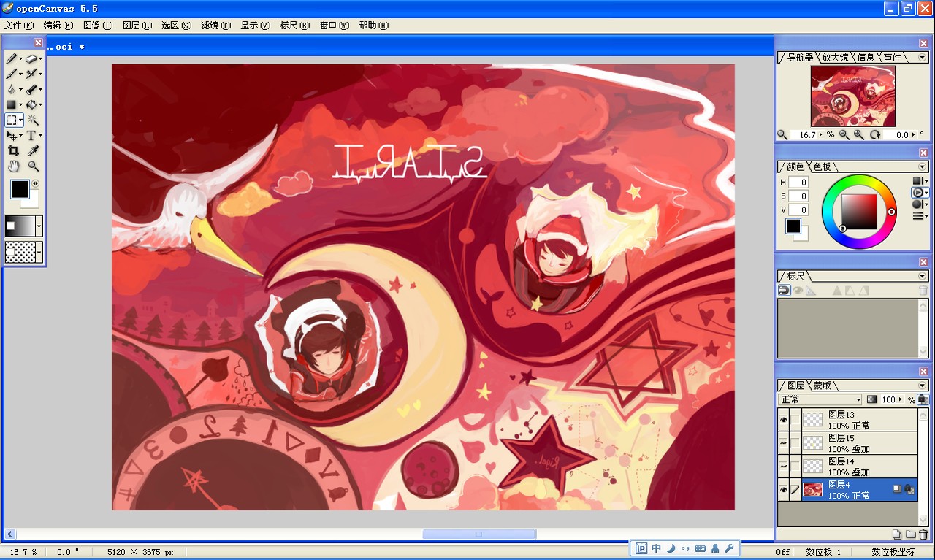Viewport: 935px width, 560px height.
Task: Show layer 图层15 via visibility box
Action: click(x=783, y=443)
